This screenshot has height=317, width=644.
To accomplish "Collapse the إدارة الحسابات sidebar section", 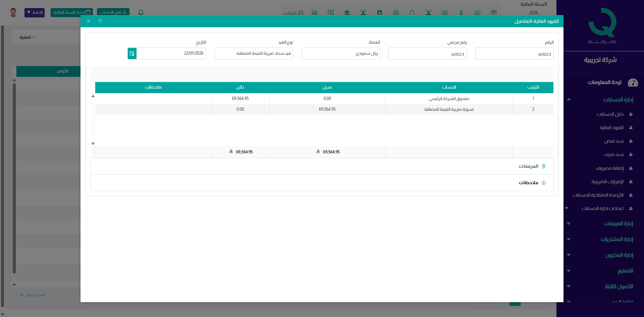I will coord(569,100).
